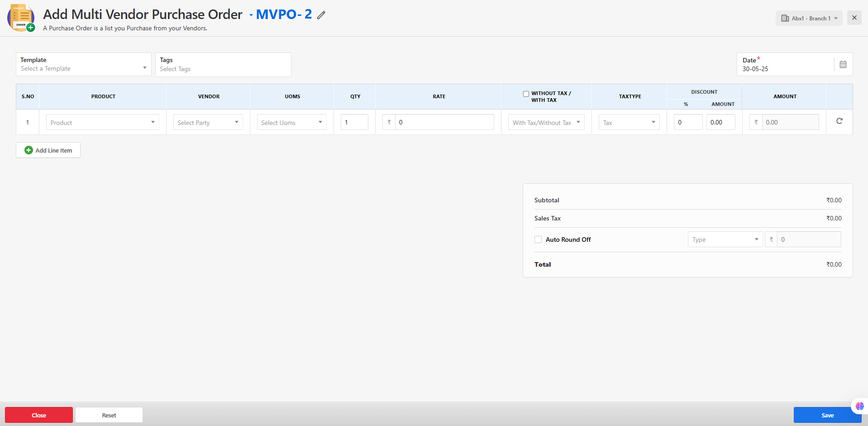Image resolution: width=868 pixels, height=426 pixels.
Task: Click the pencil edit icon beside MVPO-2
Action: pos(321,15)
